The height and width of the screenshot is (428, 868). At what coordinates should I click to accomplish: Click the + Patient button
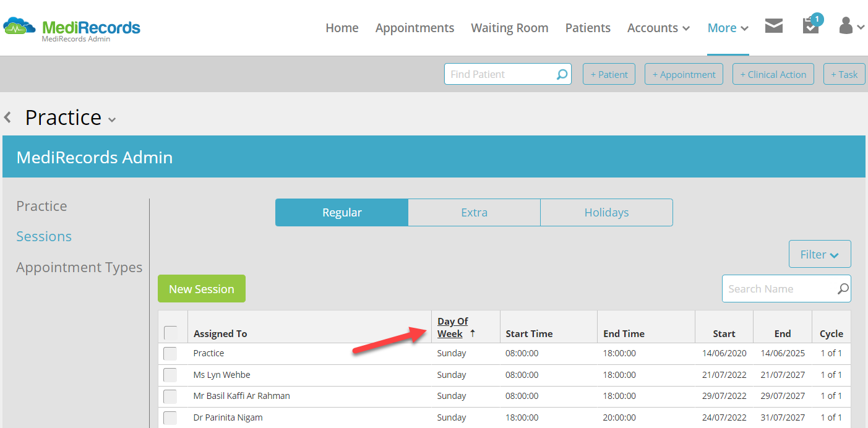coord(609,74)
